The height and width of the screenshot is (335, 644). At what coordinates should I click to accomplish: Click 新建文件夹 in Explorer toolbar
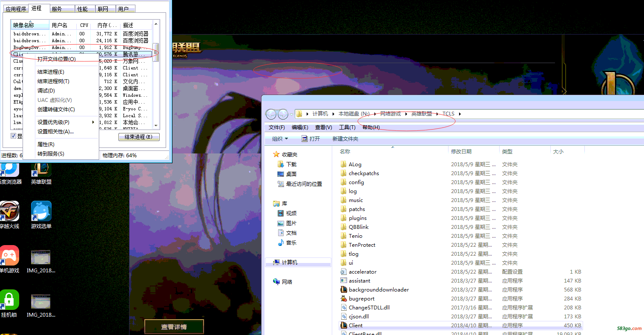pyautogui.click(x=345, y=139)
